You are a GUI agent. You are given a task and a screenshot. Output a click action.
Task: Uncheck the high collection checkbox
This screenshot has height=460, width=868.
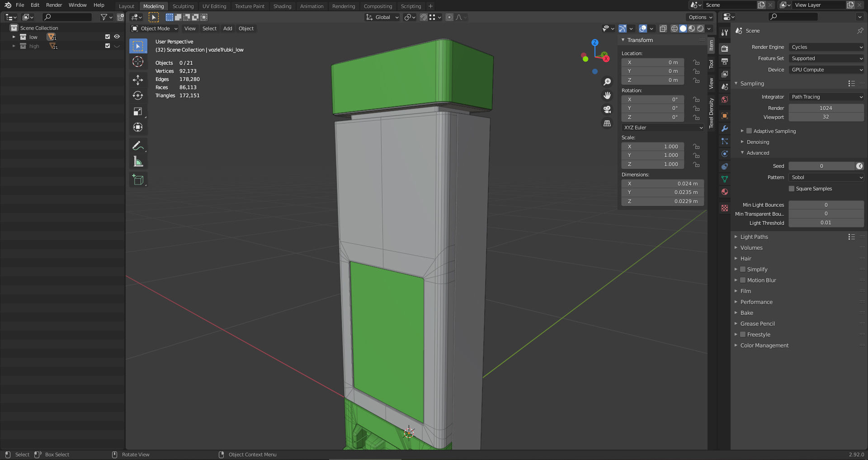pyautogui.click(x=108, y=46)
